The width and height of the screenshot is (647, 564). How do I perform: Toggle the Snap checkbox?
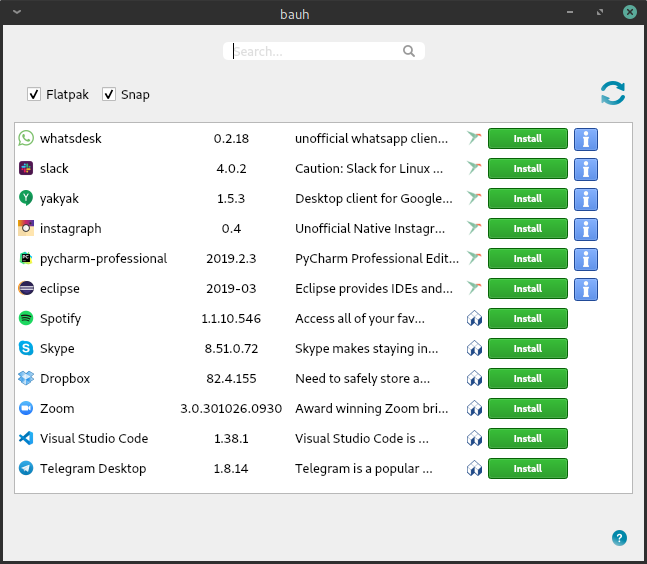[109, 95]
